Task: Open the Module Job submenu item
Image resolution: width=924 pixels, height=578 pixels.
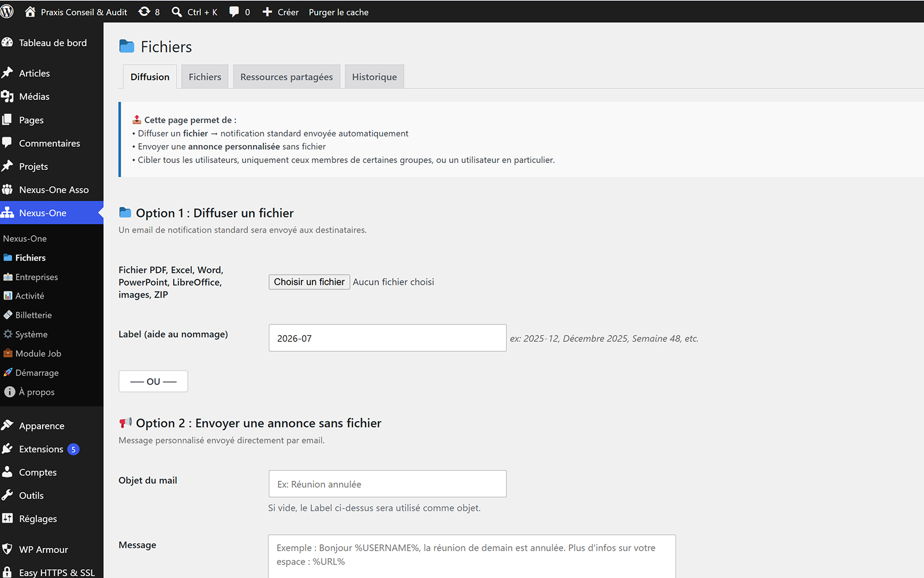Action: click(x=38, y=353)
